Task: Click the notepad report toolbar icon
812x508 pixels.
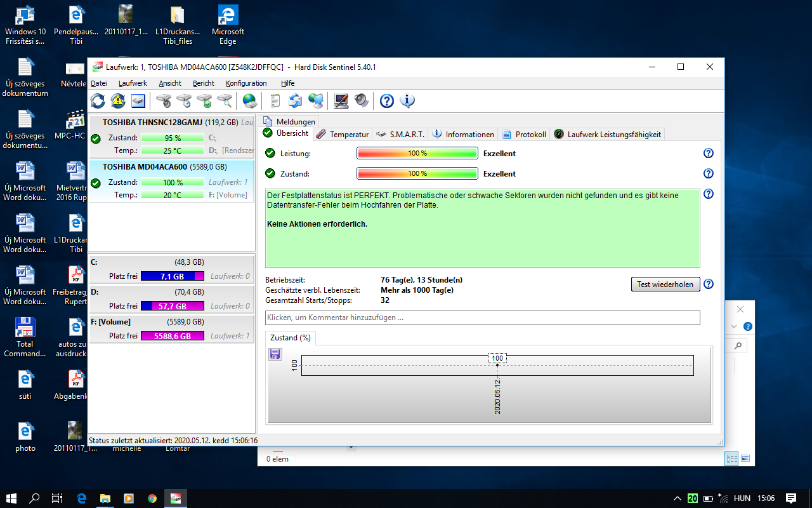Action: tap(275, 100)
